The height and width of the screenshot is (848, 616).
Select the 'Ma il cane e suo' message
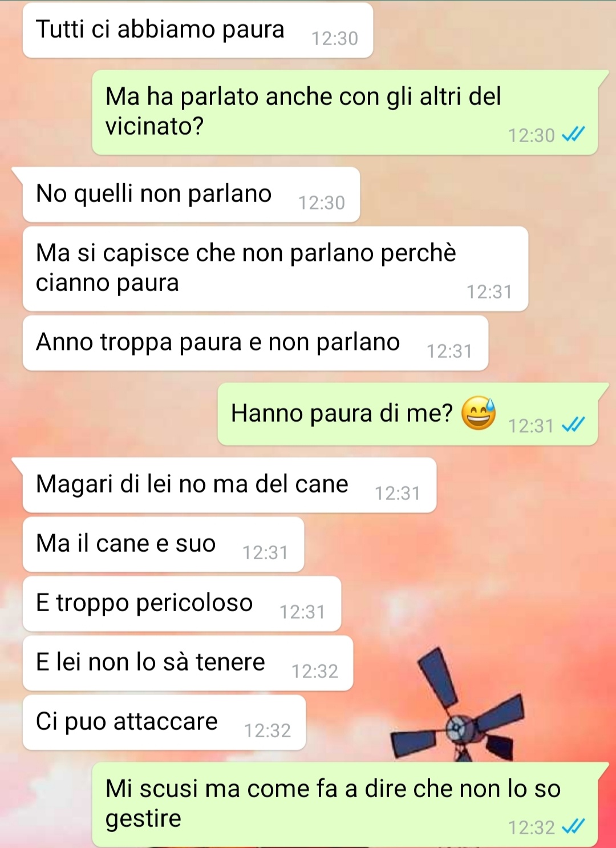point(163,544)
